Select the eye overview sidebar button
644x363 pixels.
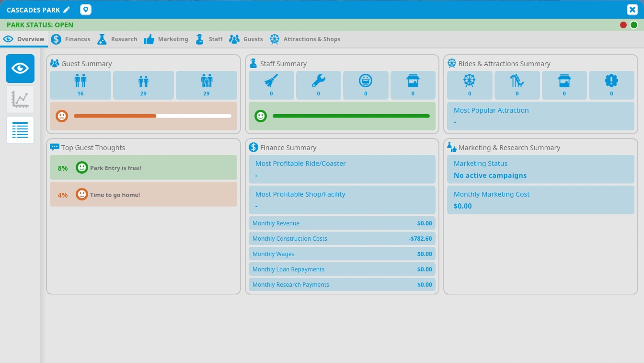pos(20,69)
